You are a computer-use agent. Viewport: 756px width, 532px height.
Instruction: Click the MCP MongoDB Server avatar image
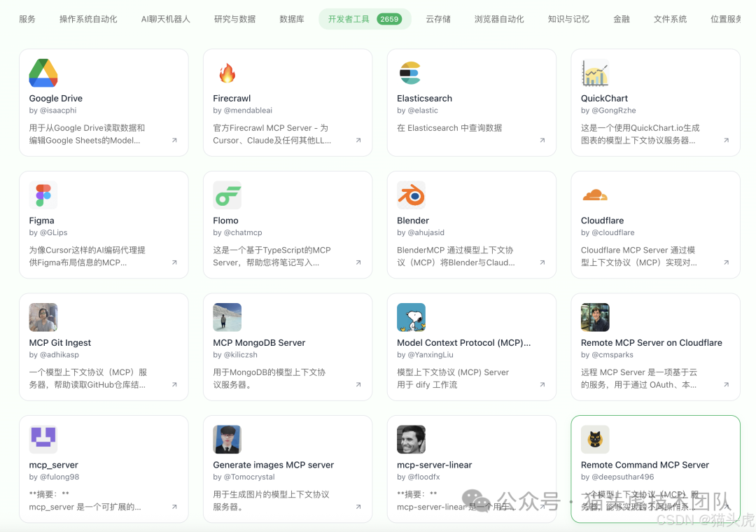coord(227,317)
